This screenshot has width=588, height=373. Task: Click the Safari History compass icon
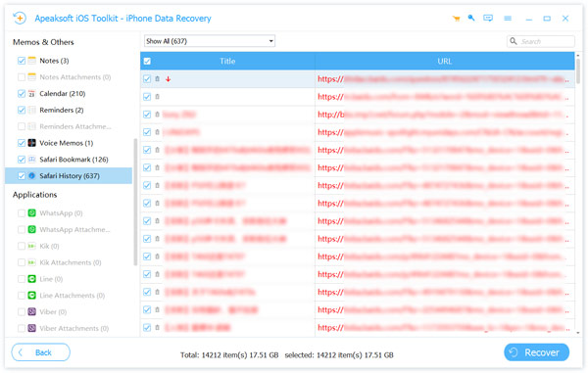tap(32, 175)
